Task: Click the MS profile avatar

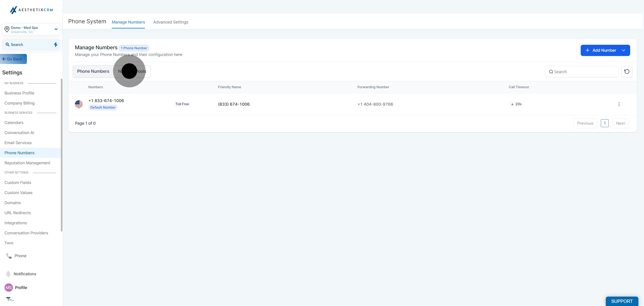Action: pyautogui.click(x=9, y=287)
